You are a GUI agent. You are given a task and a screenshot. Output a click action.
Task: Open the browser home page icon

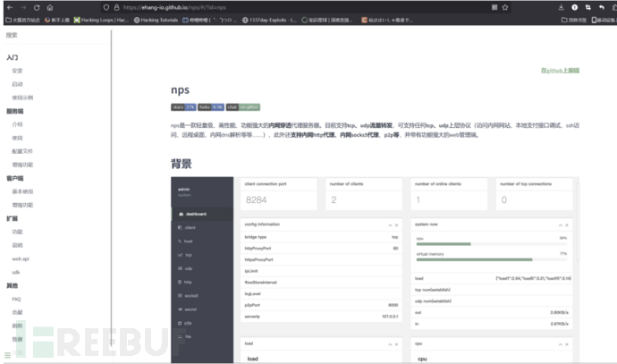click(50, 7)
